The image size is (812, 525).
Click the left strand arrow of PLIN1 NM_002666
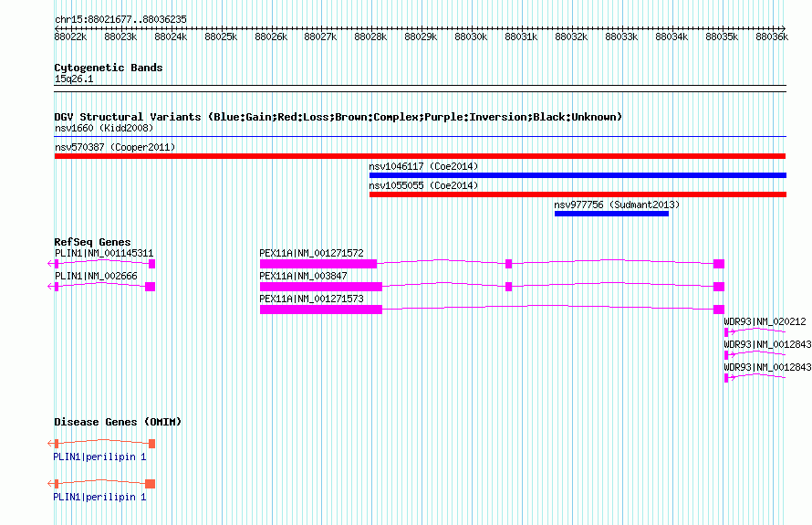click(x=51, y=287)
